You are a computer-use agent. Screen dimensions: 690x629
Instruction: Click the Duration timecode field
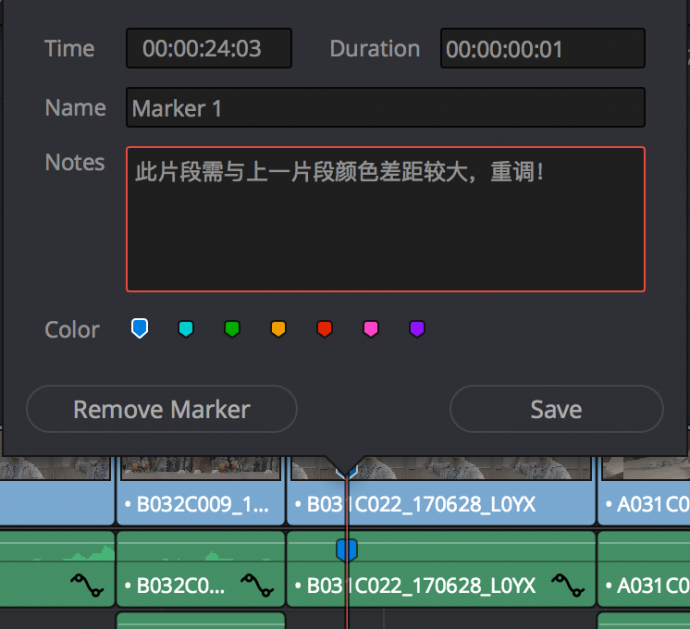[x=542, y=48]
